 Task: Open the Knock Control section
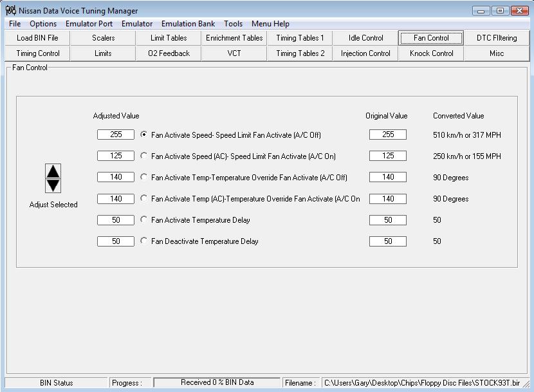pos(431,53)
